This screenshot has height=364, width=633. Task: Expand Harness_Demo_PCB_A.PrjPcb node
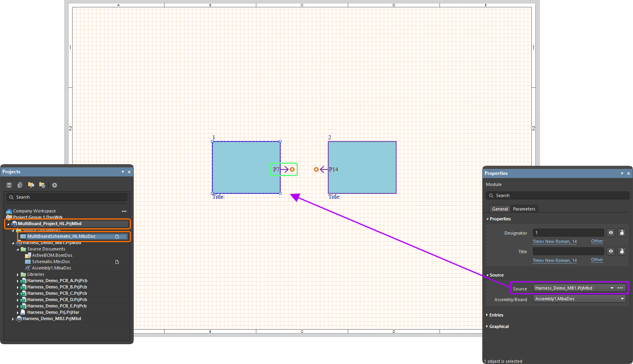pyautogui.click(x=18, y=281)
